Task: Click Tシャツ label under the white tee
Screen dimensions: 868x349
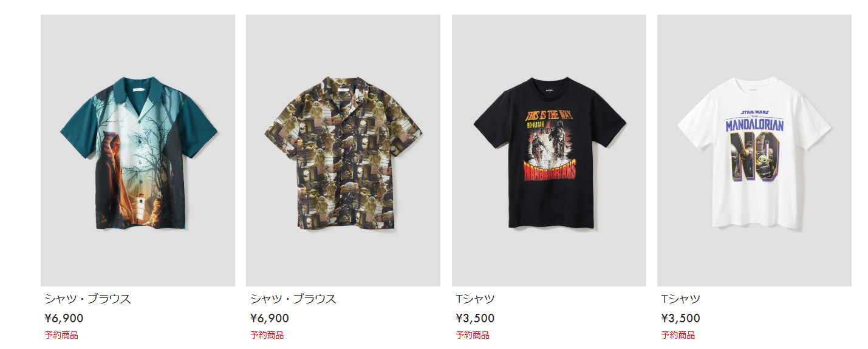Action: pos(681,299)
